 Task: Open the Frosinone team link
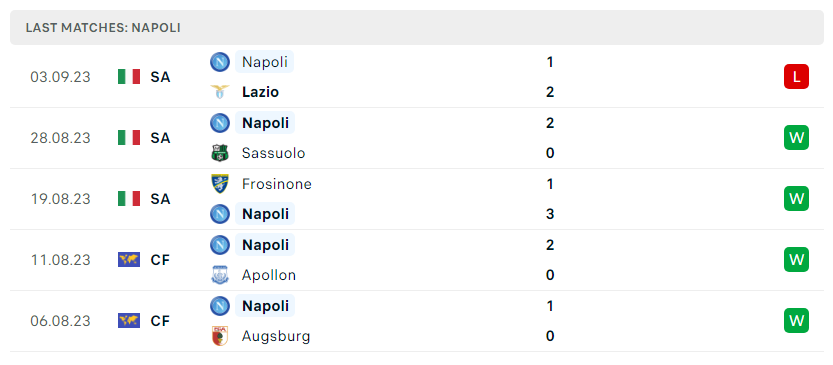[x=277, y=184]
